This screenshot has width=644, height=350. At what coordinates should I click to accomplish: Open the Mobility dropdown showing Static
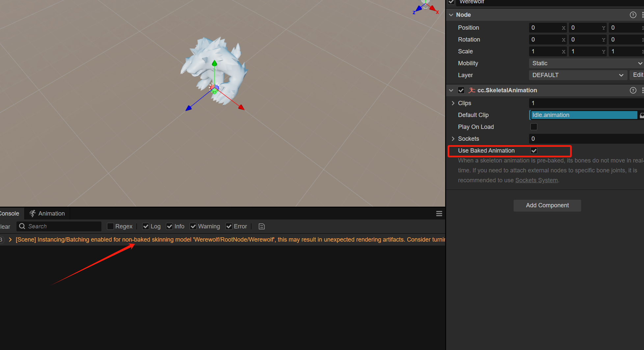[586, 63]
